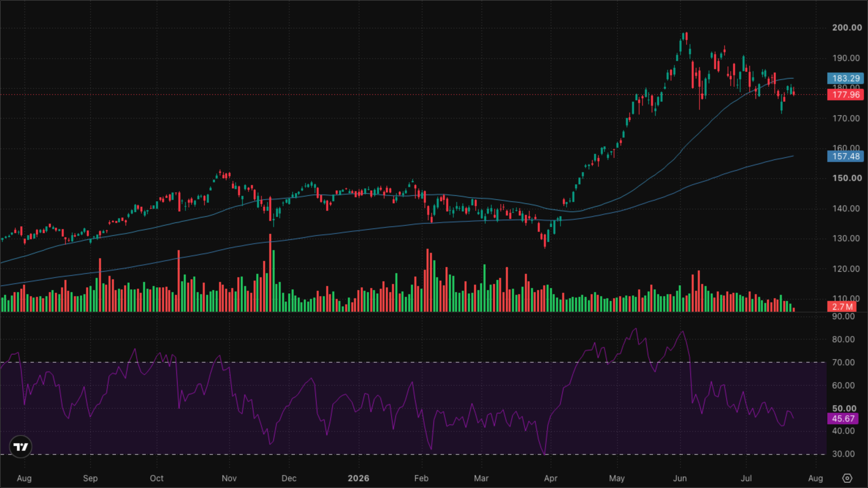This screenshot has height=488, width=868.
Task: Open chart settings gear icon
Action: (x=847, y=478)
